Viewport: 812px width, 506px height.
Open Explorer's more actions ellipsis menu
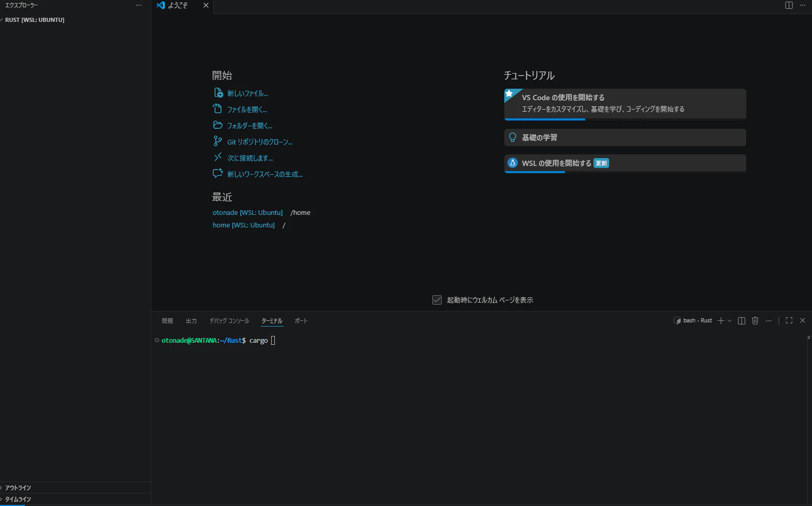pyautogui.click(x=139, y=5)
